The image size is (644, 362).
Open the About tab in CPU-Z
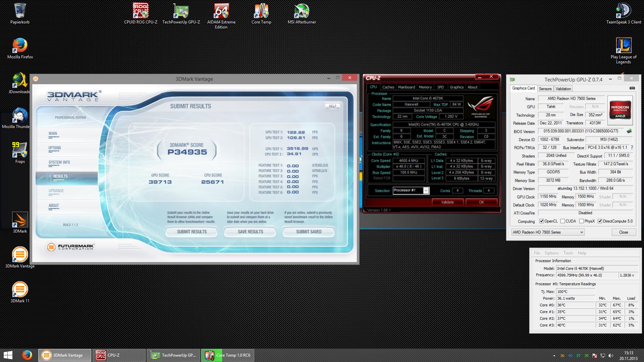click(473, 87)
